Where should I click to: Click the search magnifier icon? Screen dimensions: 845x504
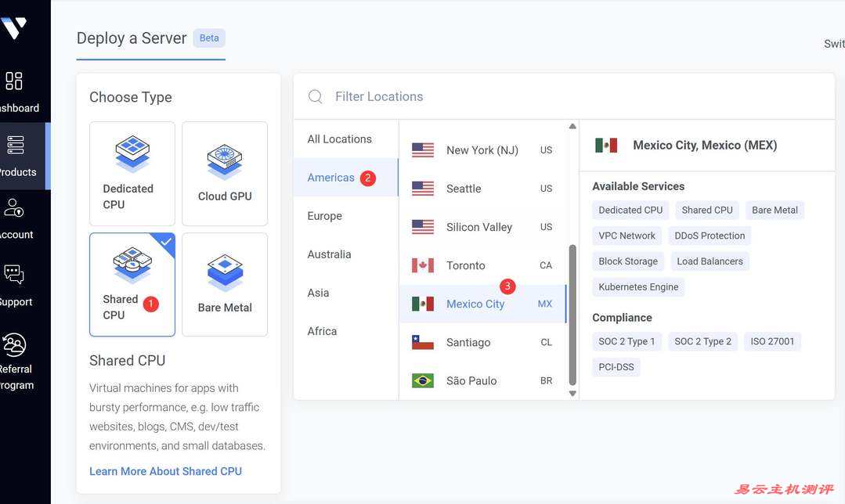point(316,96)
